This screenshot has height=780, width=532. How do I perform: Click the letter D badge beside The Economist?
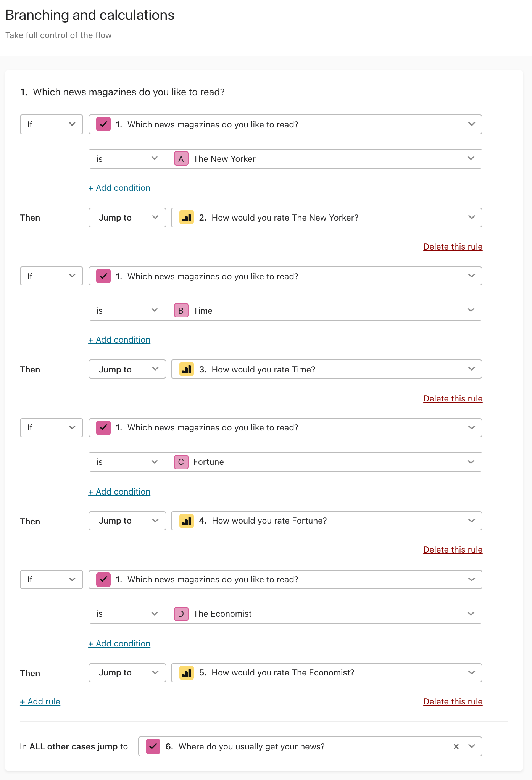[181, 614]
